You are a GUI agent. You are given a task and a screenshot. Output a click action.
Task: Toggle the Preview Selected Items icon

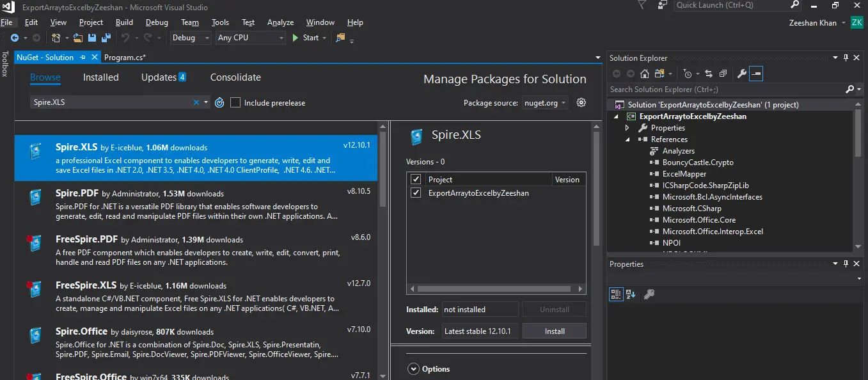(x=756, y=74)
